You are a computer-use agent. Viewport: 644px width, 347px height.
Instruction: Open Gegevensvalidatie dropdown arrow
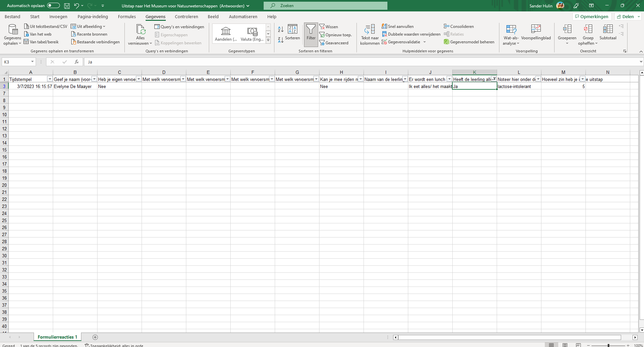coord(424,42)
